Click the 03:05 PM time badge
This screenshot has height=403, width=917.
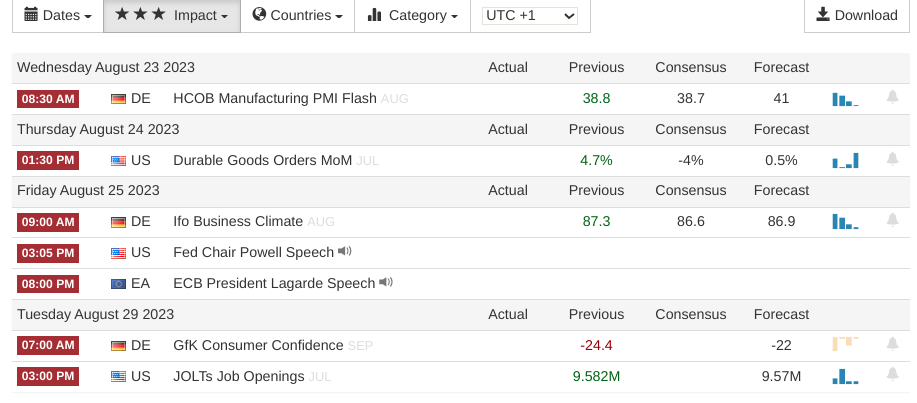pos(47,253)
